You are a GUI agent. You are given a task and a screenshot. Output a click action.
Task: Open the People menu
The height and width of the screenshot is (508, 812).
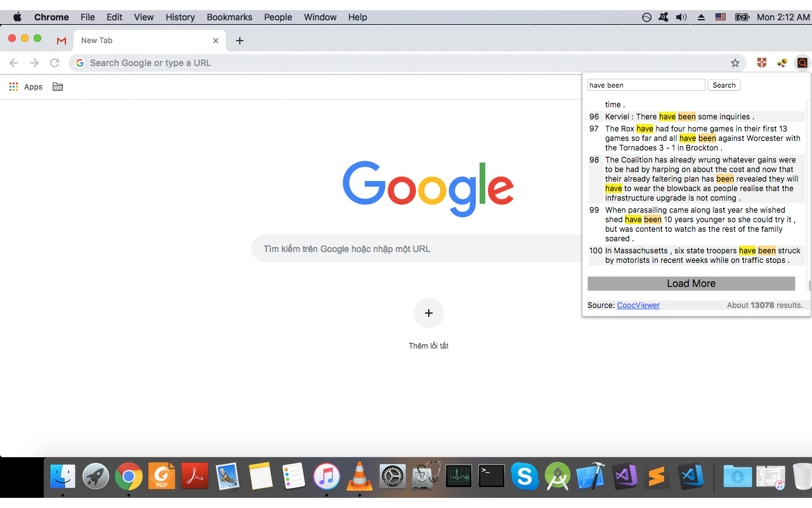point(278,17)
